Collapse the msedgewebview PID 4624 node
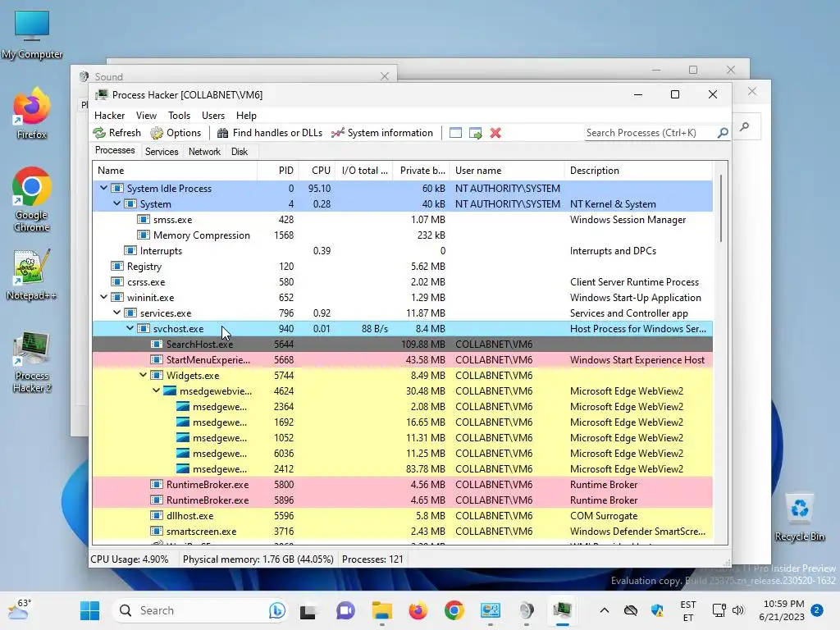Image resolution: width=840 pixels, height=630 pixels. [157, 390]
